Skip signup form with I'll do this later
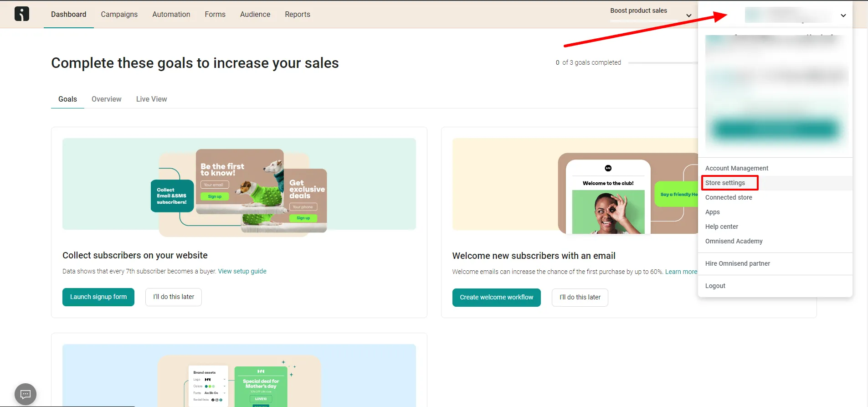This screenshot has width=868, height=407. tap(174, 297)
